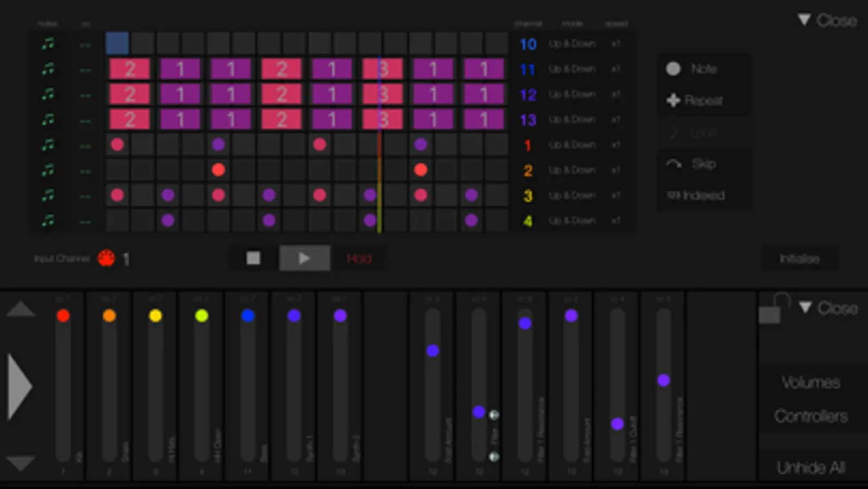
Task: Click the Unhide All button
Action: point(811,467)
